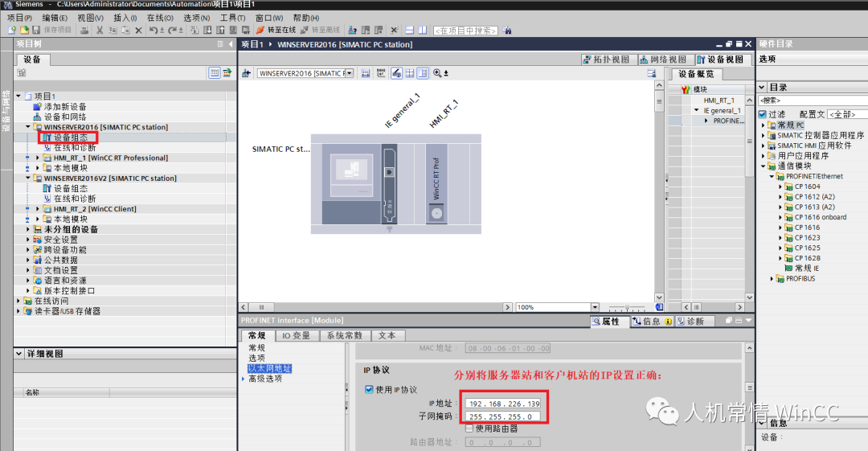Expand 在线访问 tree node
The image size is (868, 451).
[18, 301]
